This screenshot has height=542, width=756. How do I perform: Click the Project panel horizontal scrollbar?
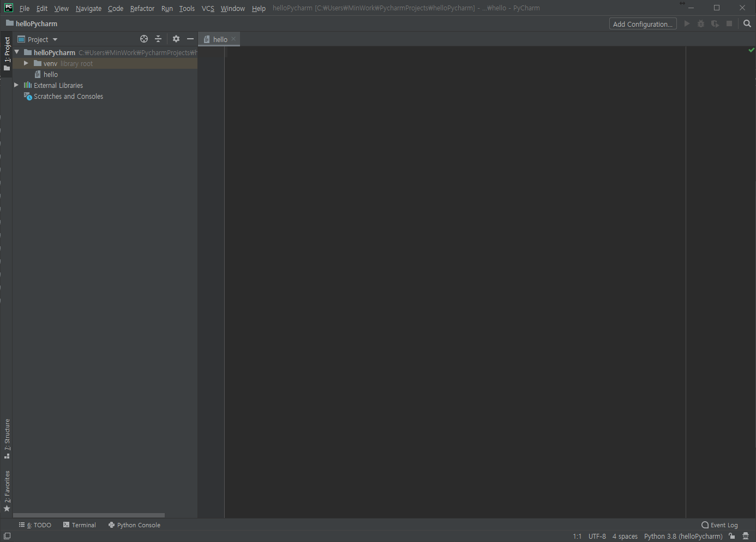point(89,515)
